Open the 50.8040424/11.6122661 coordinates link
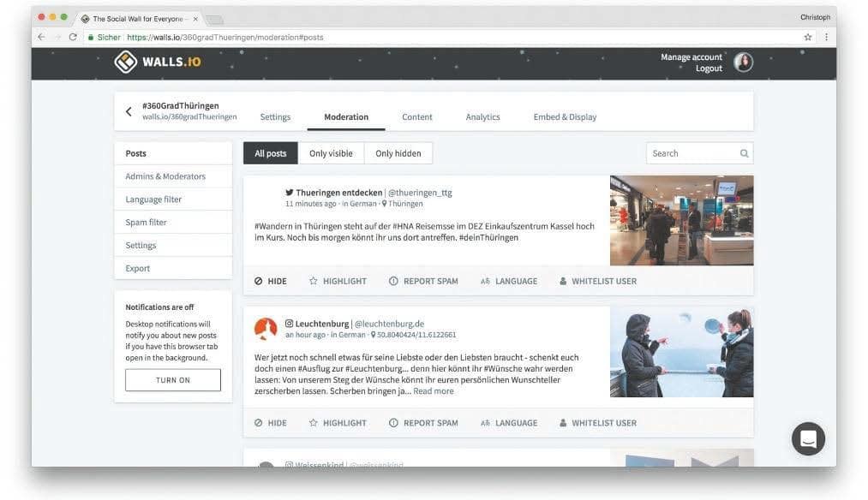868x500 pixels. pos(416,335)
